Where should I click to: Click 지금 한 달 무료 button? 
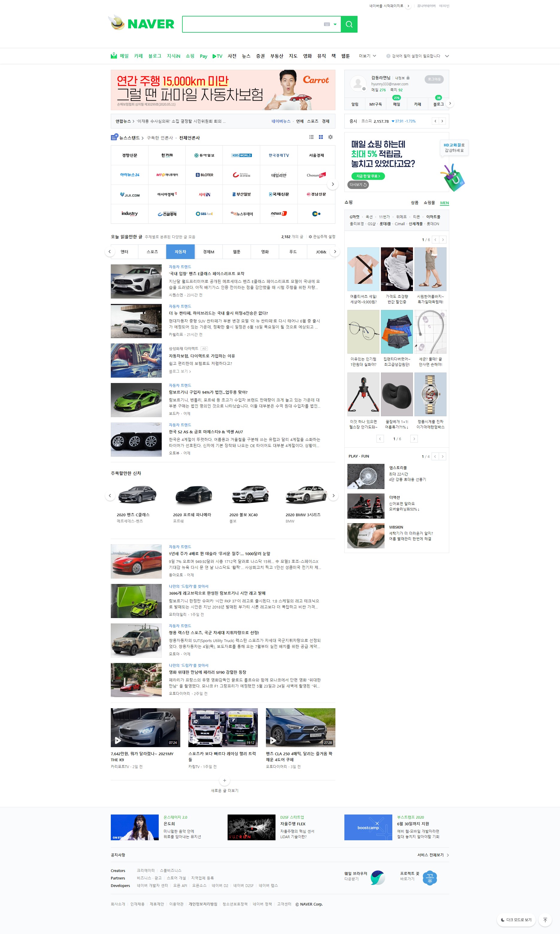368,176
